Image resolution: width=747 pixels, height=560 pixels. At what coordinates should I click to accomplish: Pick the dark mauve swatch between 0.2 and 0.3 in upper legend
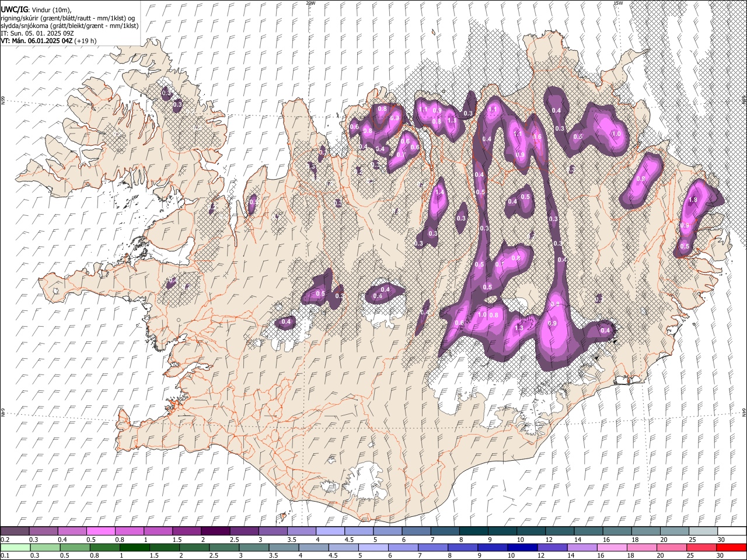[x=15, y=531]
